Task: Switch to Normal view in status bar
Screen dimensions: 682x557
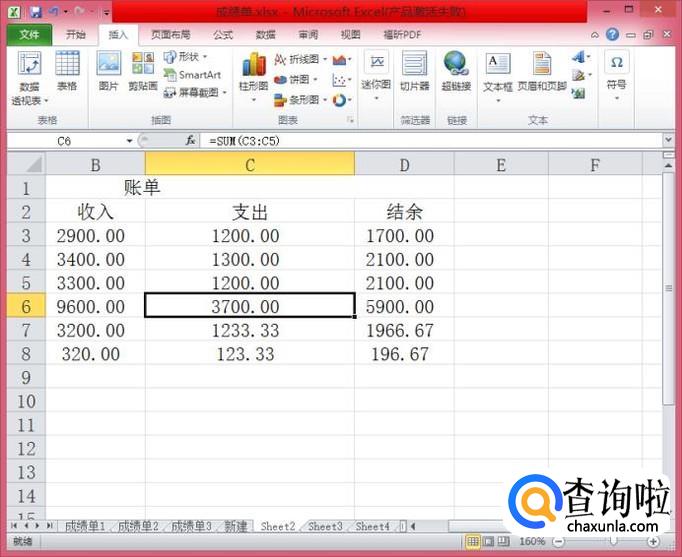Action: [472, 541]
